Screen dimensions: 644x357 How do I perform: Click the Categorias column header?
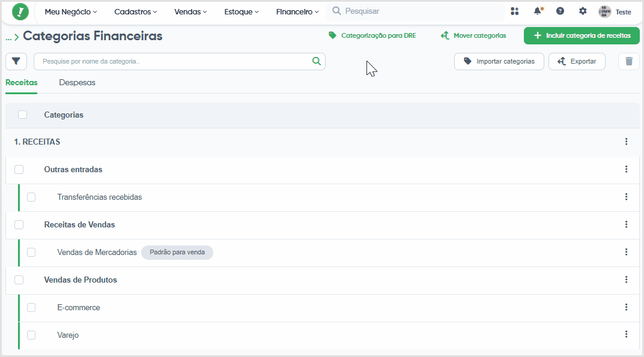click(x=64, y=115)
